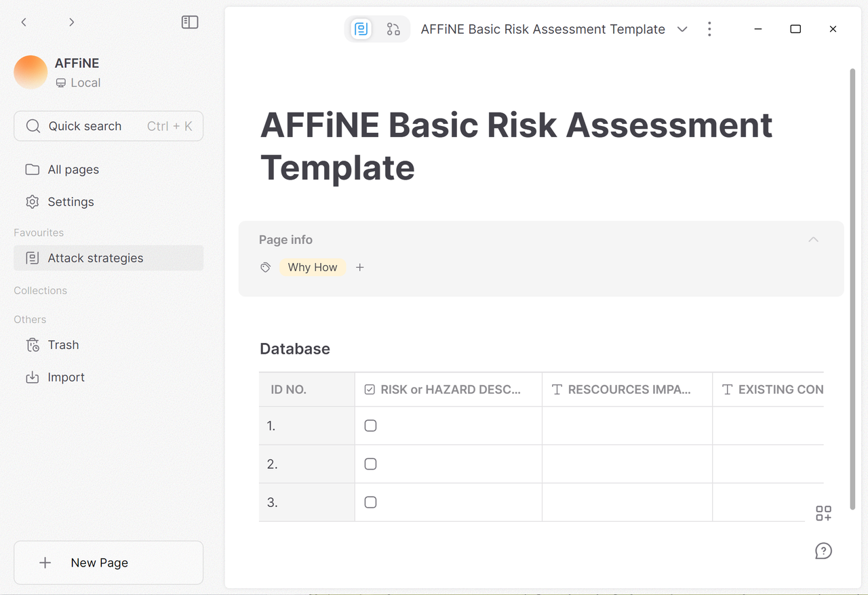Select the row 3. ID cell
This screenshot has height=595, width=868.
pos(307,502)
